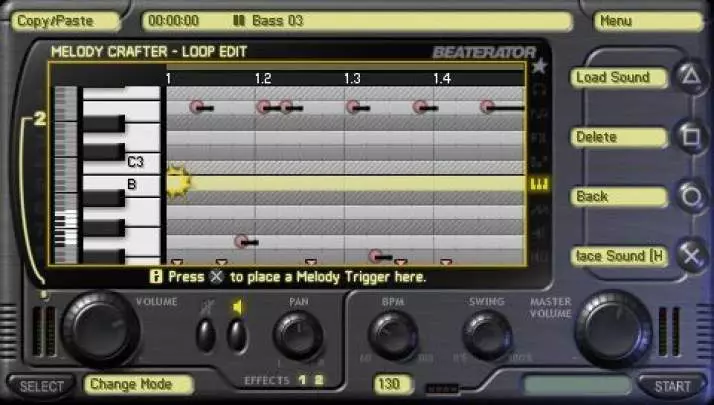The height and width of the screenshot is (405, 714).
Task: Click the empty display beside START
Action: [x=577, y=385]
